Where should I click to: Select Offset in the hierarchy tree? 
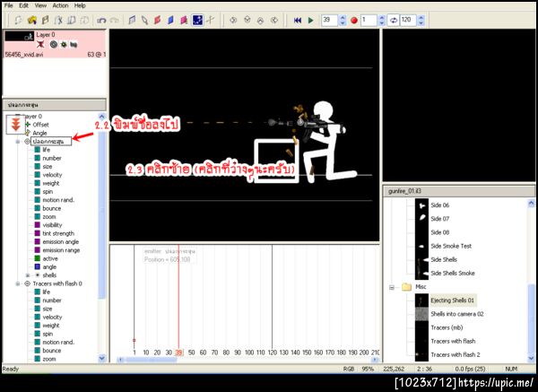[x=41, y=125]
